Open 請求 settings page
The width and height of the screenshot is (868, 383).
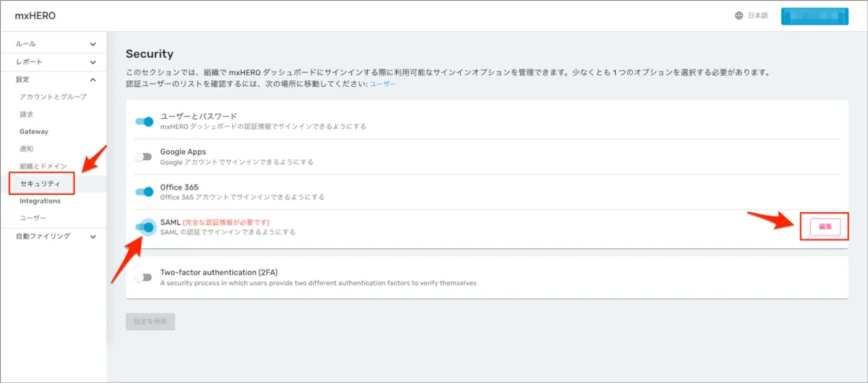(26, 114)
